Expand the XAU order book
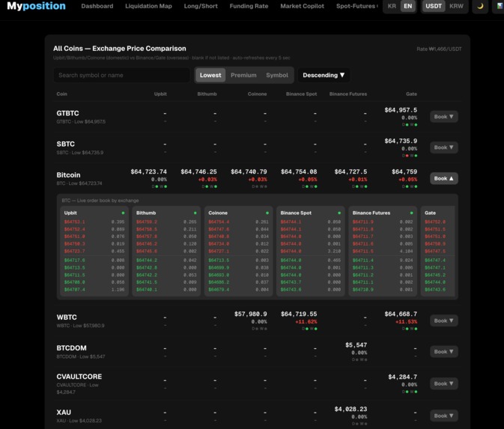This screenshot has height=429, width=504. 443,416
